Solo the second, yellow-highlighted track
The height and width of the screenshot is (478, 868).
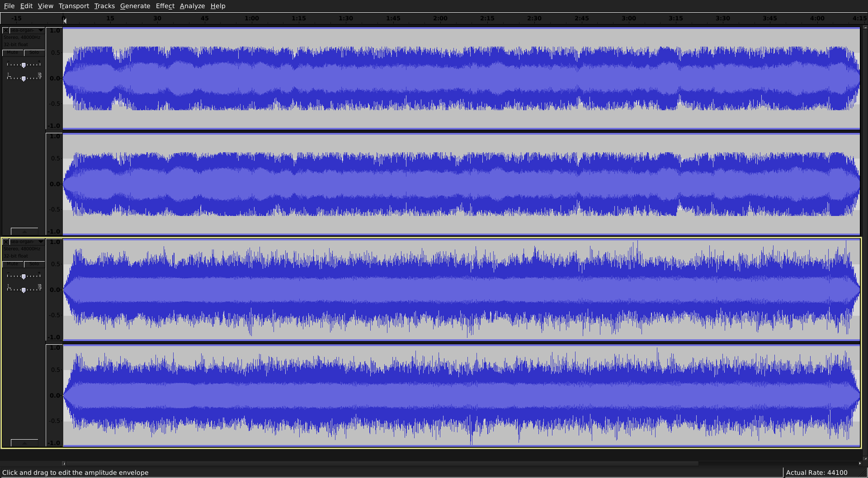click(34, 264)
